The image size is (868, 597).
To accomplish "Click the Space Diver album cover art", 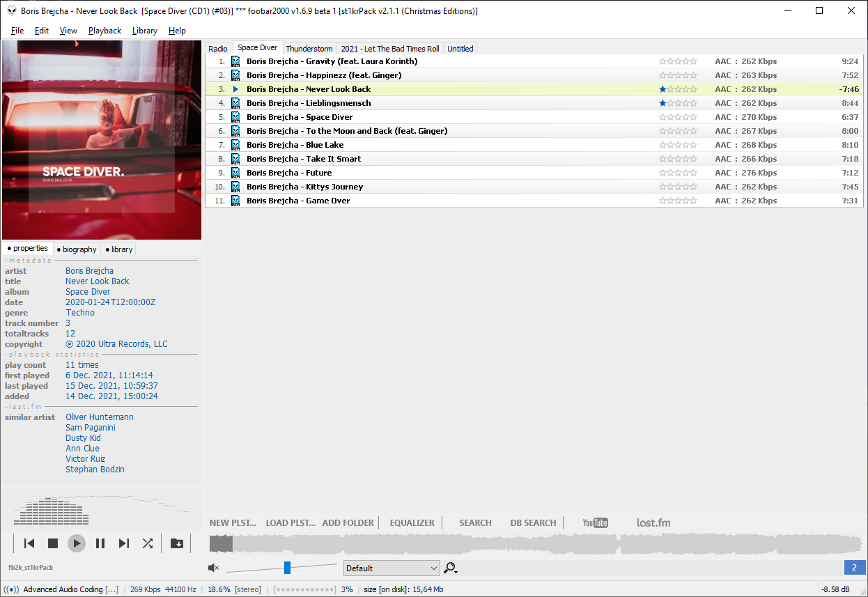I will click(x=102, y=140).
